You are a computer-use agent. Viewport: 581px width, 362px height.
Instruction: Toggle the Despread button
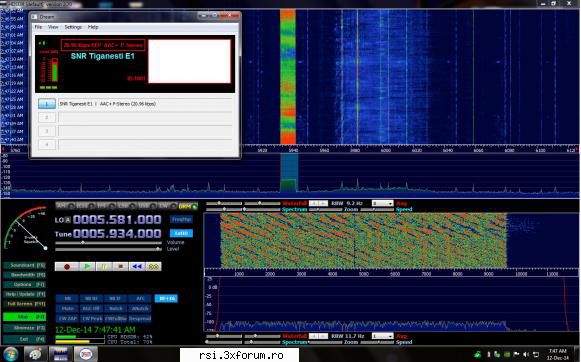[x=140, y=318]
